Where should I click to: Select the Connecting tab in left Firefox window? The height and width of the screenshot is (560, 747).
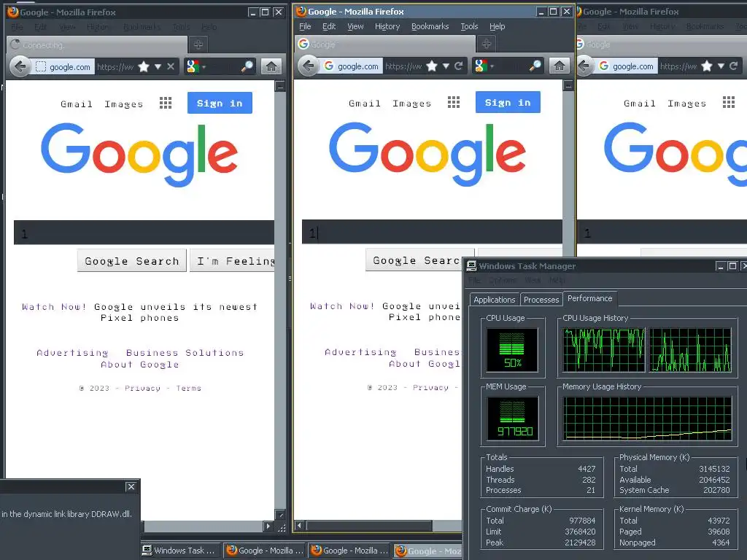[x=97, y=44]
